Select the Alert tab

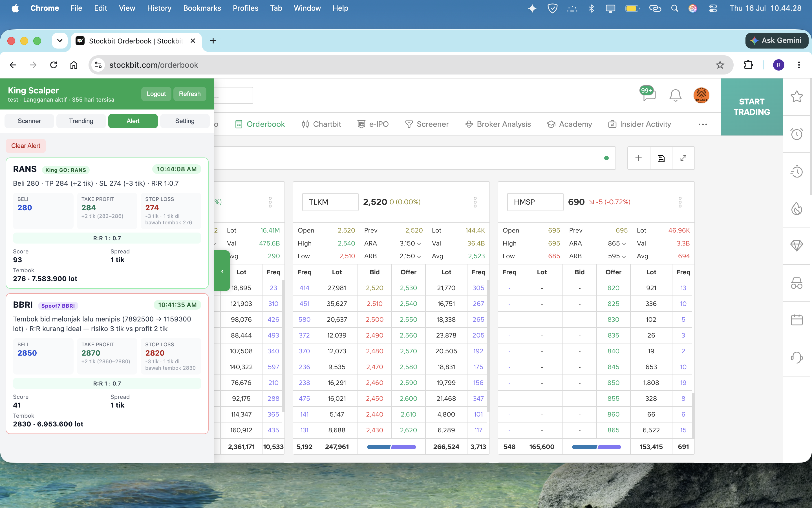[133, 121]
